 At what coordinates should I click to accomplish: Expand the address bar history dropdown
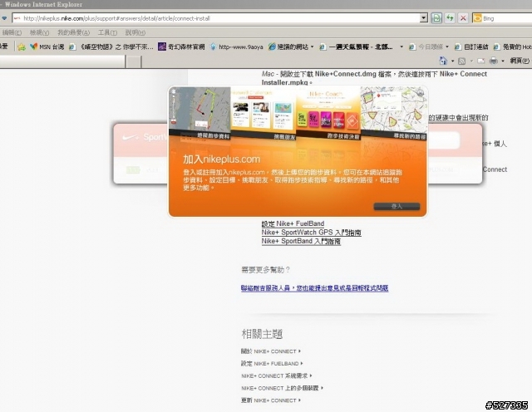pyautogui.click(x=423, y=18)
